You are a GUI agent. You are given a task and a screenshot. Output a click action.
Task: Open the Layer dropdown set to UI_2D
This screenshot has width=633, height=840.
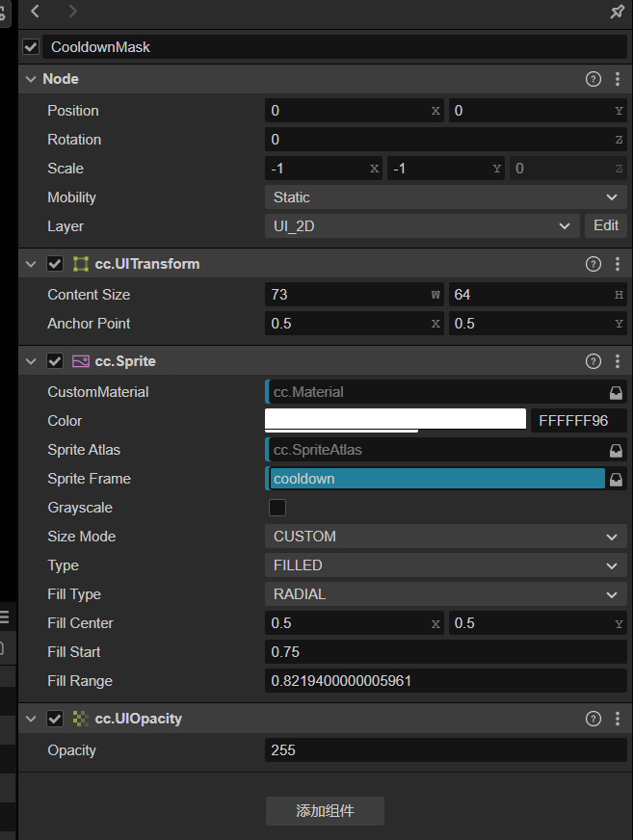422,226
